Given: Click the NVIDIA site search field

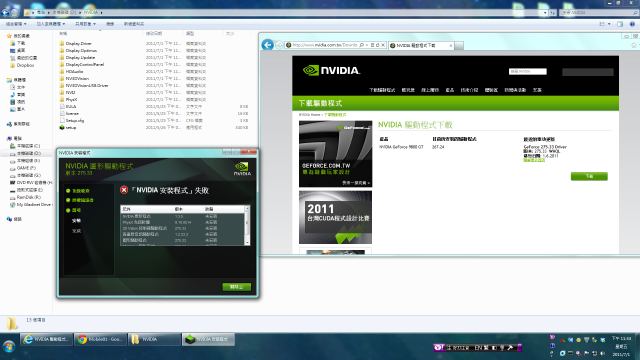Looking at the screenshot, I should tap(527, 71).
